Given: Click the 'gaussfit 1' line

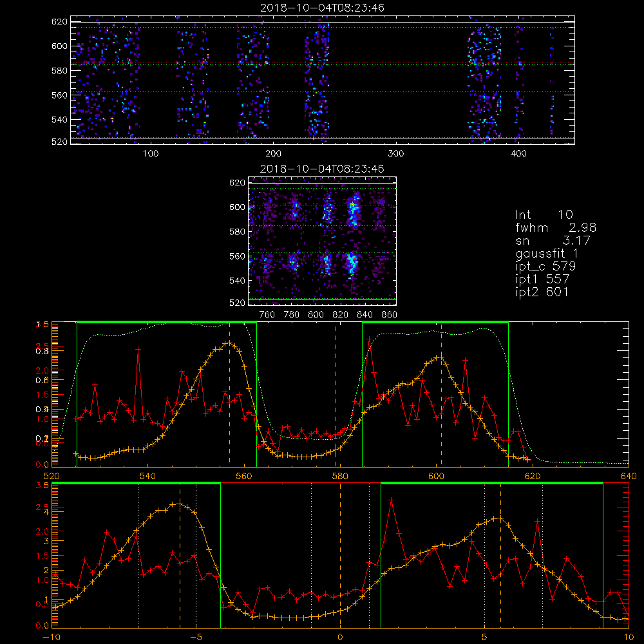Looking at the screenshot, I should [x=547, y=253].
